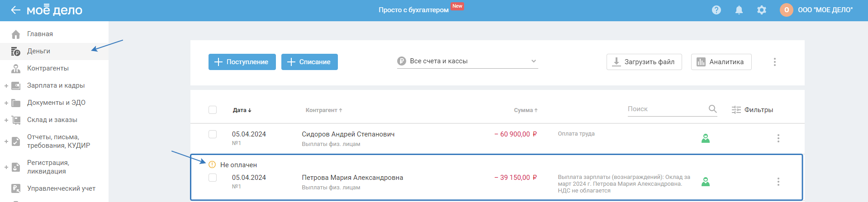Image resolution: width=868 pixels, height=202 pixels.
Task: Open the Все счета и кассы dropdown
Action: (x=467, y=61)
